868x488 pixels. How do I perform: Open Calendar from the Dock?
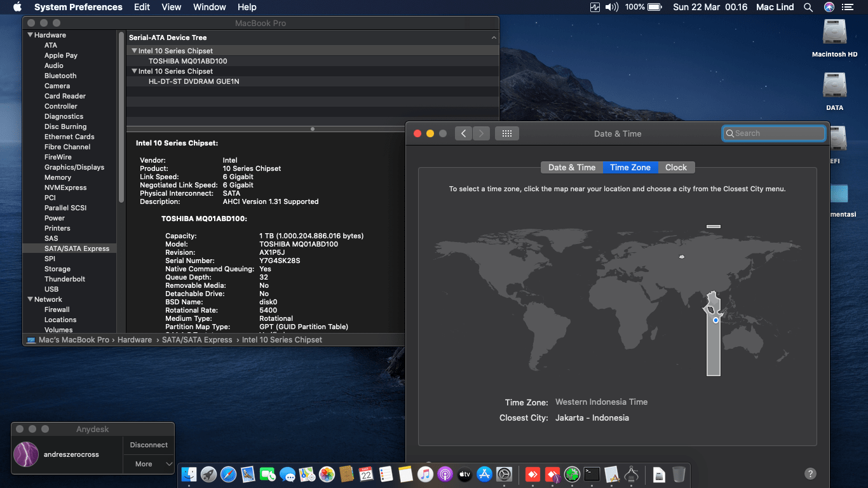(x=366, y=474)
